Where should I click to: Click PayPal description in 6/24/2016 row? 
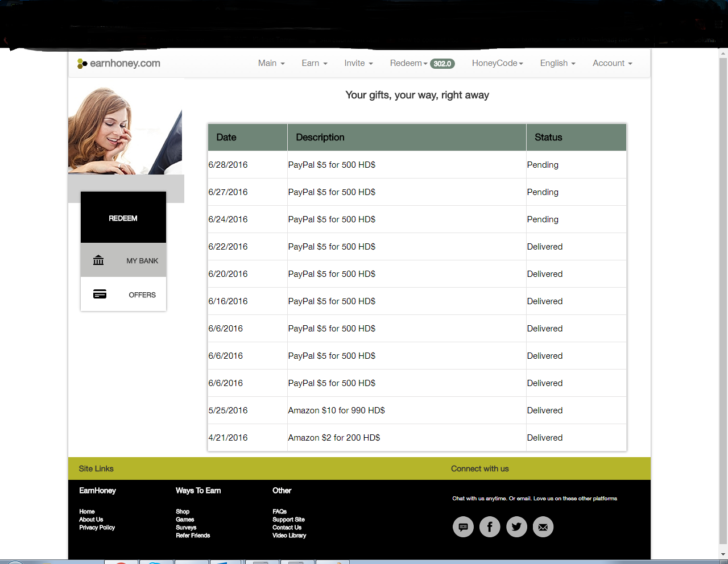332,219
